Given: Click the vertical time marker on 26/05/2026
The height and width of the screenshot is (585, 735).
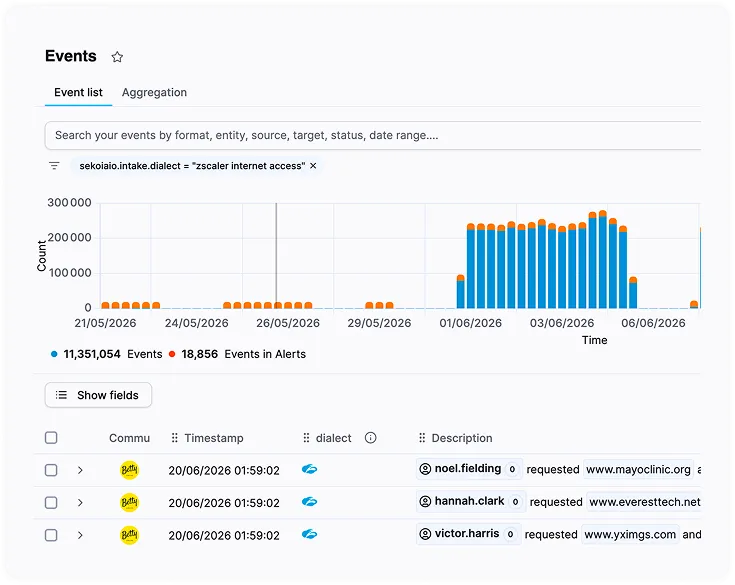Looking at the screenshot, I should coord(276,255).
